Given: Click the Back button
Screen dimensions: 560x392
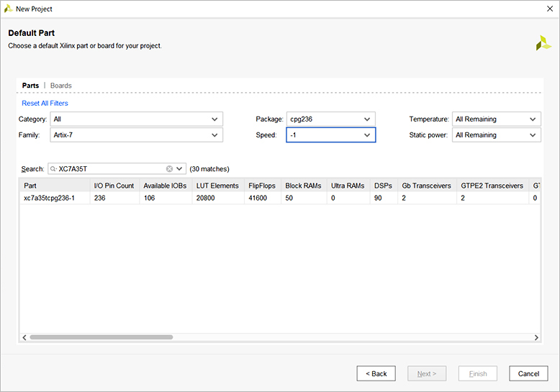Looking at the screenshot, I should 376,373.
